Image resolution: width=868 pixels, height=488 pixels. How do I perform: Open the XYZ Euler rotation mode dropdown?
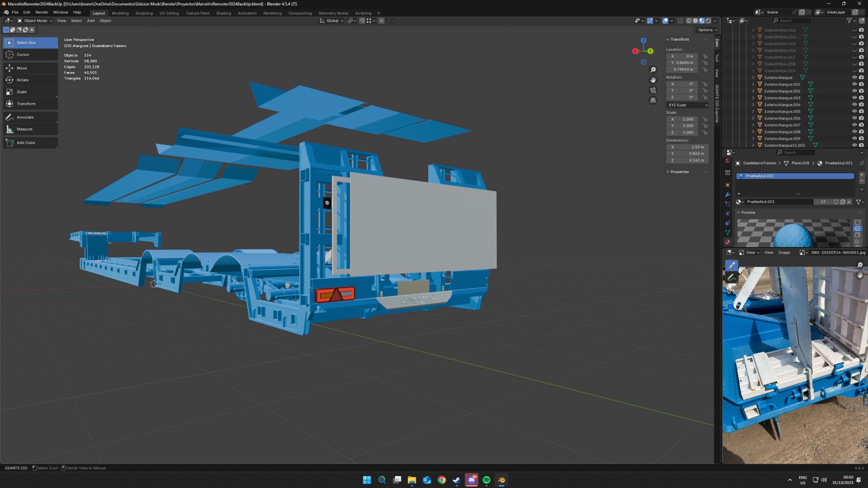coord(688,105)
